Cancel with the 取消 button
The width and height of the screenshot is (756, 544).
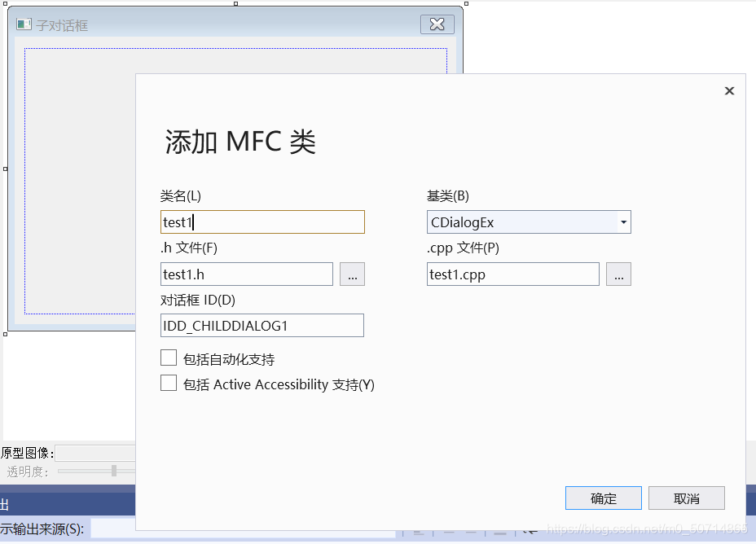[686, 498]
